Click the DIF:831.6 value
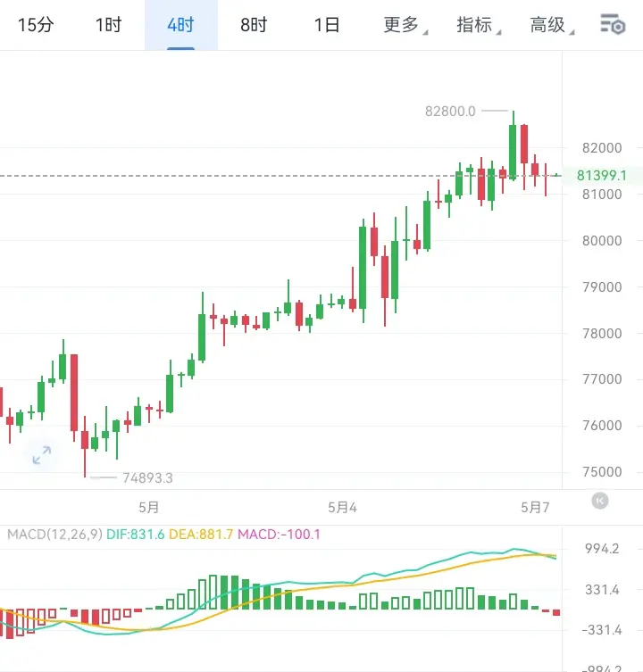The width and height of the screenshot is (643, 672). (135, 535)
